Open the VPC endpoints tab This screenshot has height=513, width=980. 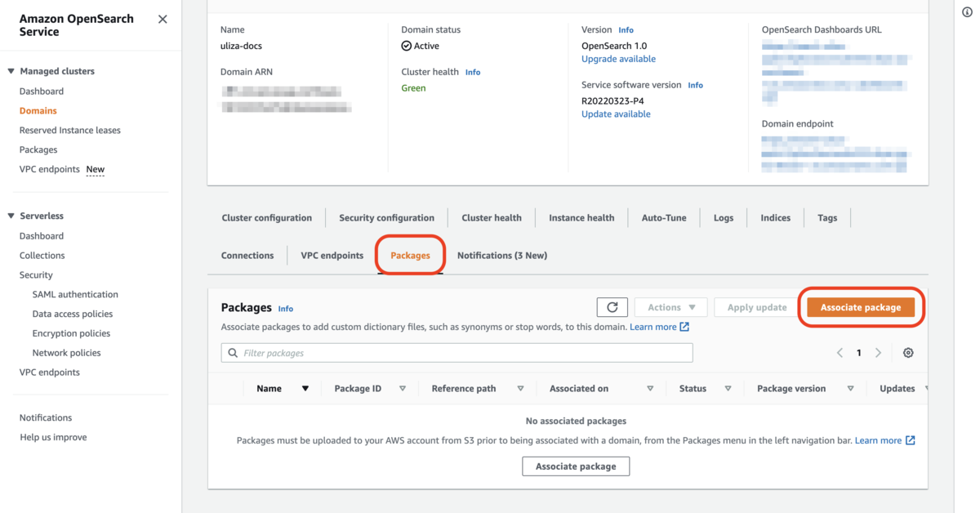point(332,255)
